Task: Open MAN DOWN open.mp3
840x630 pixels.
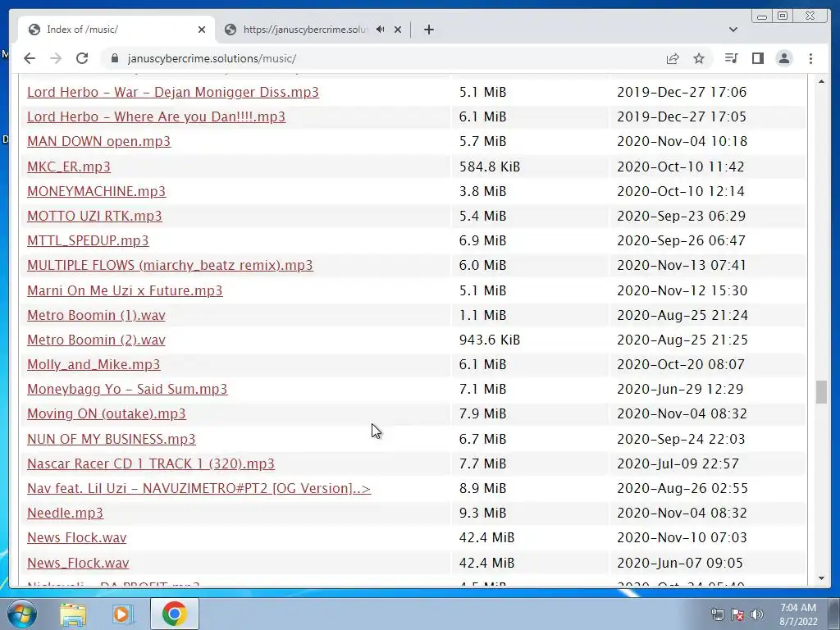Action: [x=98, y=141]
